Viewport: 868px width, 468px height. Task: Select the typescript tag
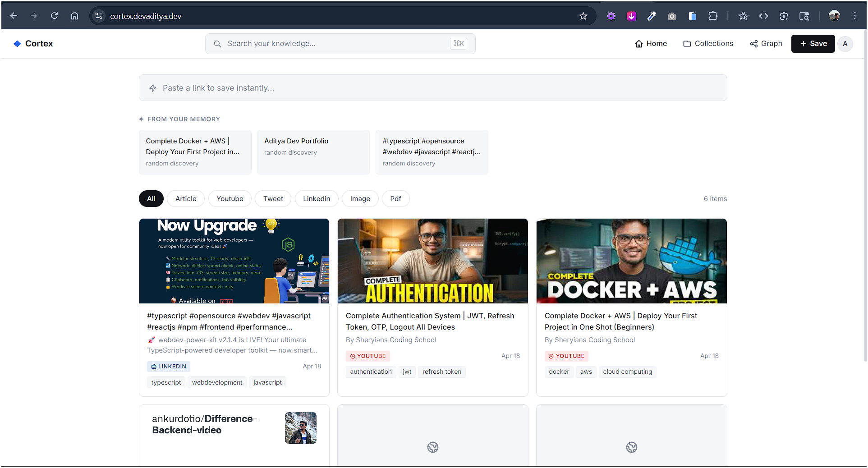[166, 383]
